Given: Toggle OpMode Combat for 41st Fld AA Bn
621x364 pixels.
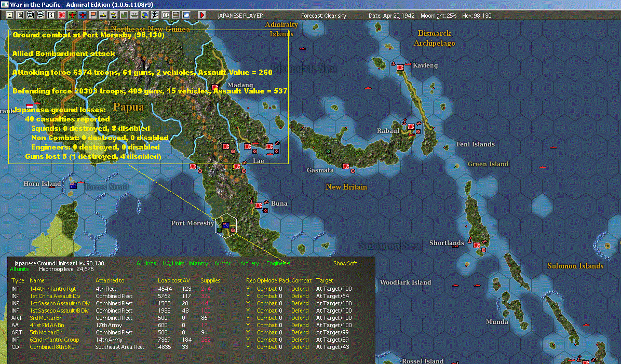Looking at the screenshot, I should pyautogui.click(x=267, y=325).
